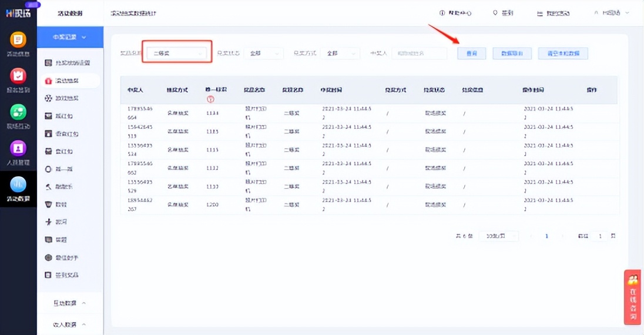Focus the 中奖人 search input field

click(420, 53)
